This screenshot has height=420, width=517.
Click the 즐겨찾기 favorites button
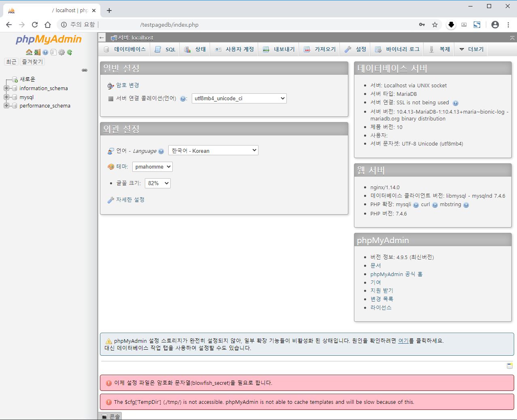(x=32, y=62)
